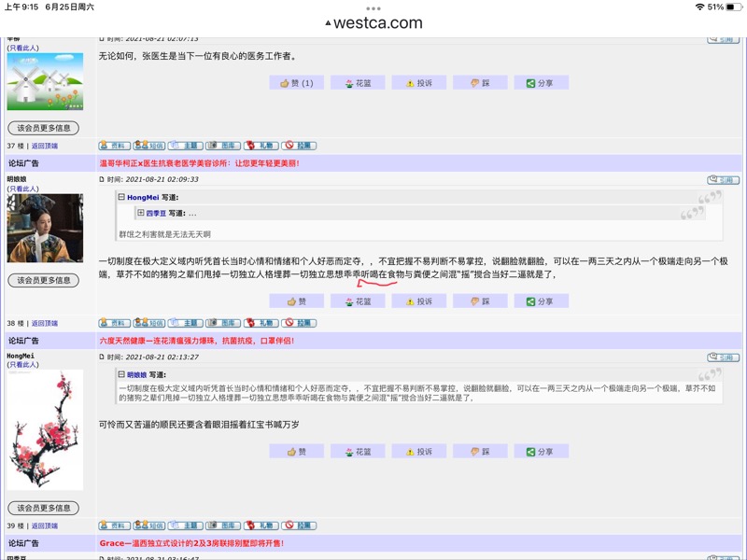Click 返回顶端 next to 37 楼
Screen dimensions: 747x560
tap(45, 146)
